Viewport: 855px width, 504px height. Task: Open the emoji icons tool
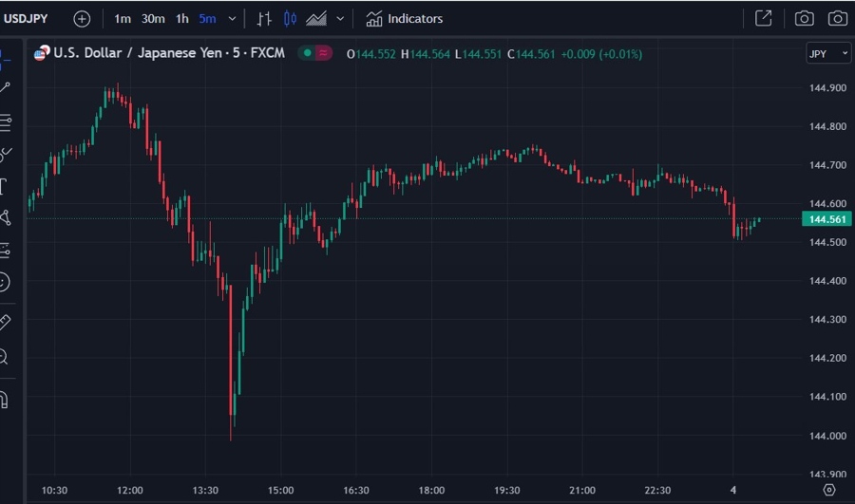click(x=5, y=282)
